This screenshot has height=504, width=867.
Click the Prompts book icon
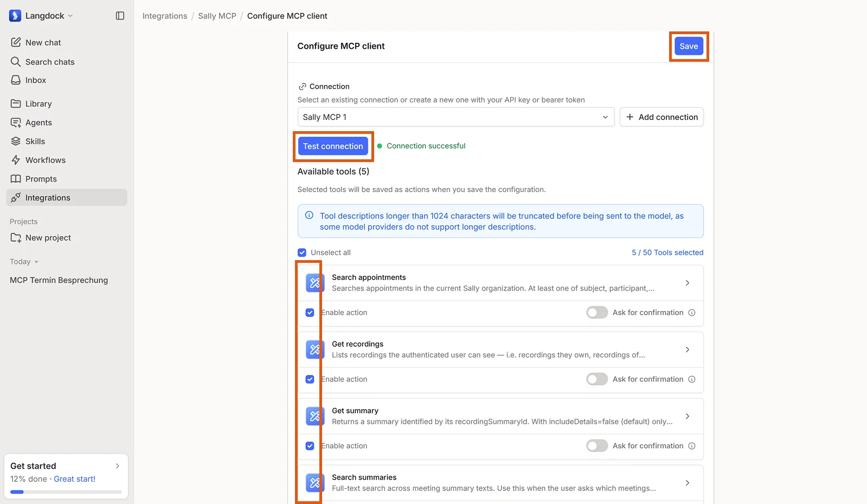(16, 179)
